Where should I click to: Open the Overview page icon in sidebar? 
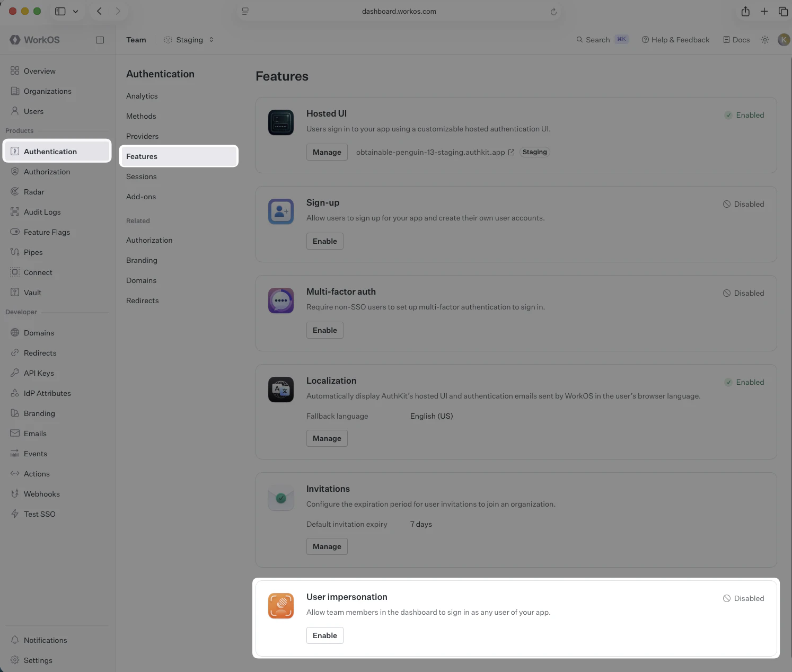tap(15, 71)
